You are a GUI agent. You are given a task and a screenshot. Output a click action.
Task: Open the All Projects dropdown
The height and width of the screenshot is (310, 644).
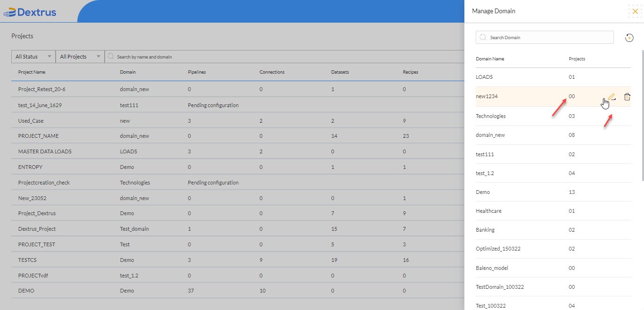coord(80,57)
